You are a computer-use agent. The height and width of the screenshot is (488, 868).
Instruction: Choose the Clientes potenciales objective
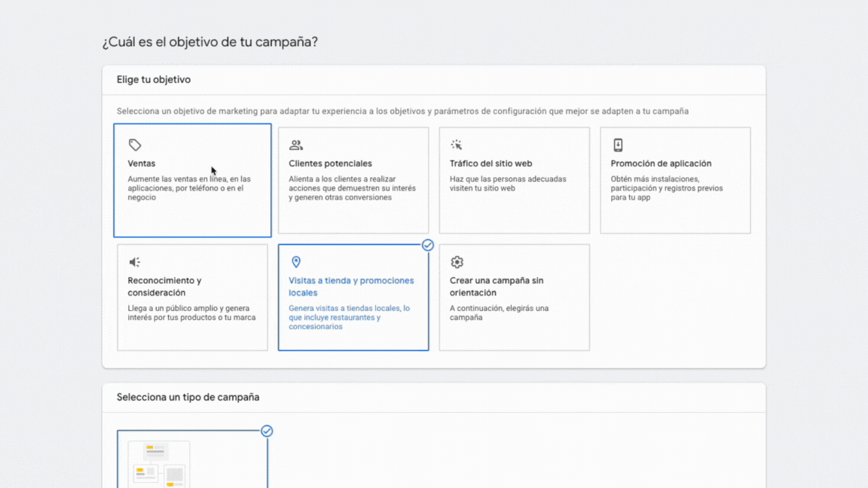click(x=353, y=180)
